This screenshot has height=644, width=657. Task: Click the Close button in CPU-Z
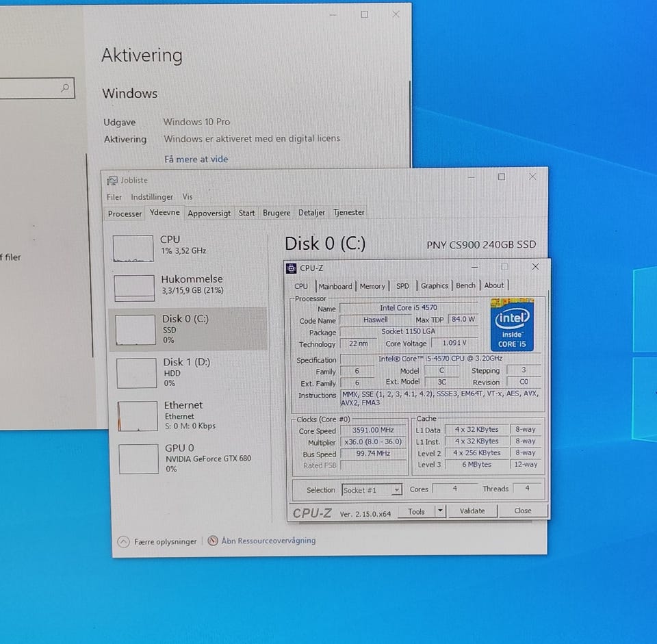522,511
